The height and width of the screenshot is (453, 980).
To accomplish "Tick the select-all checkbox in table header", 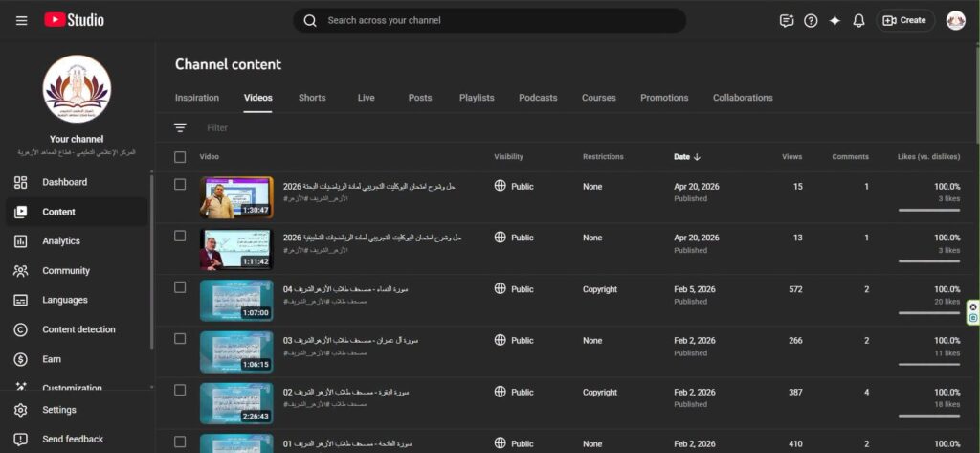I will 180,157.
